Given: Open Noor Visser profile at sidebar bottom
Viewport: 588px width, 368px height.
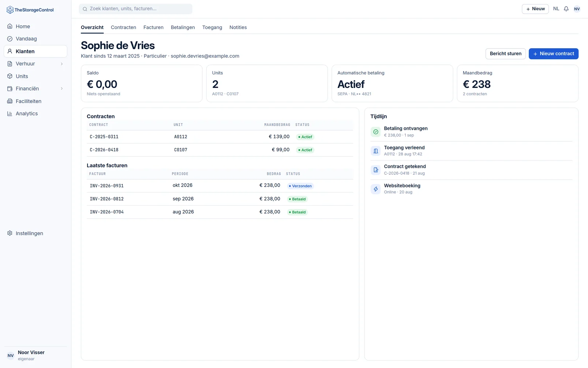Looking at the screenshot, I should pos(36,355).
